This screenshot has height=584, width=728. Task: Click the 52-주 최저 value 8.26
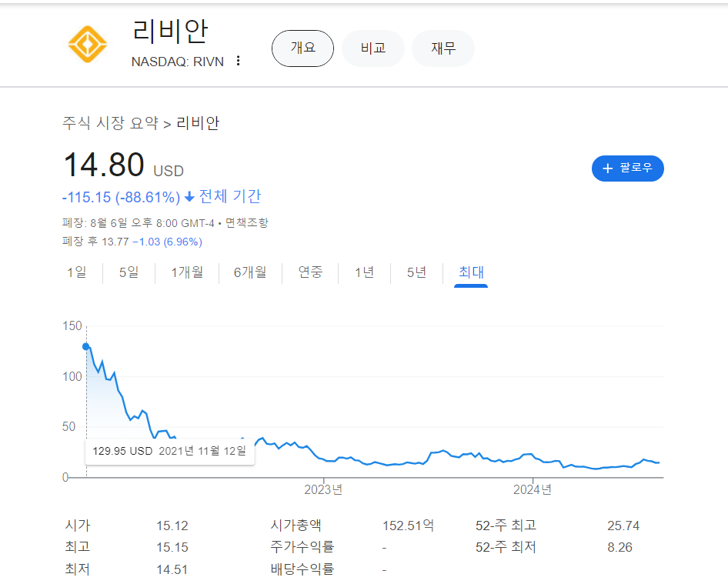pyautogui.click(x=619, y=547)
